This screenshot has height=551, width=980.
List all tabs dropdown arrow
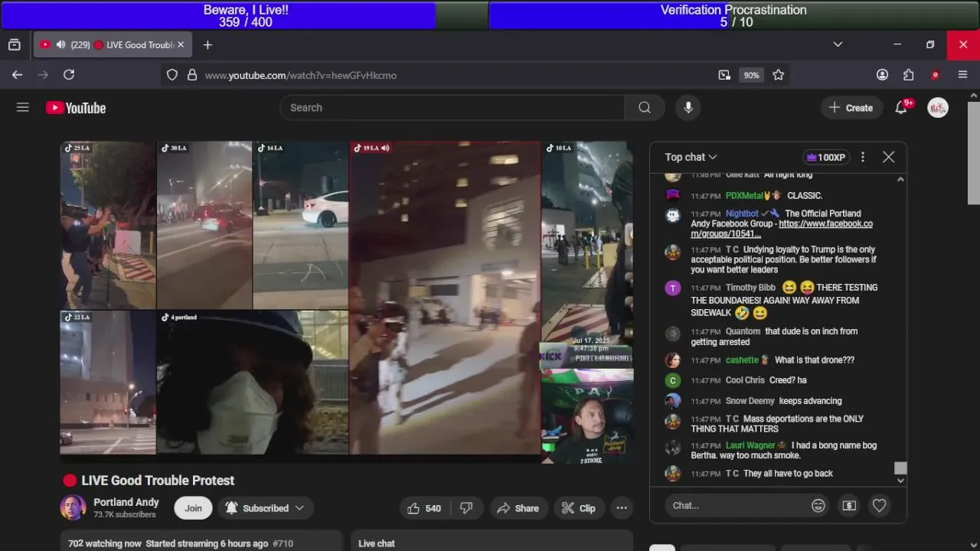coord(838,45)
